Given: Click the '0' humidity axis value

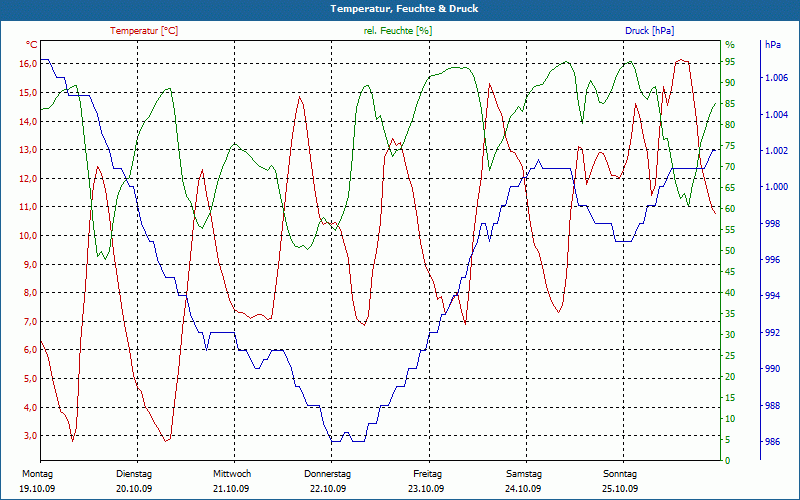Looking at the screenshot, I should coord(728,460).
